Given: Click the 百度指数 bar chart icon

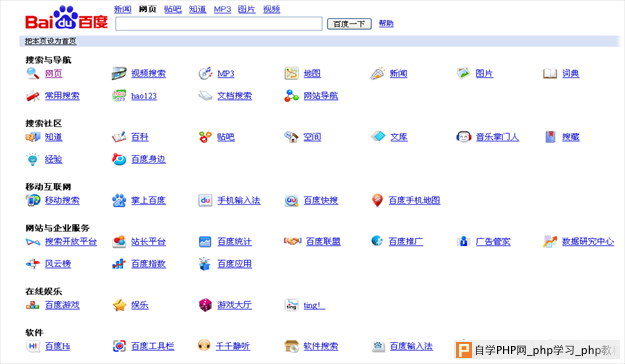Looking at the screenshot, I should point(119,264).
